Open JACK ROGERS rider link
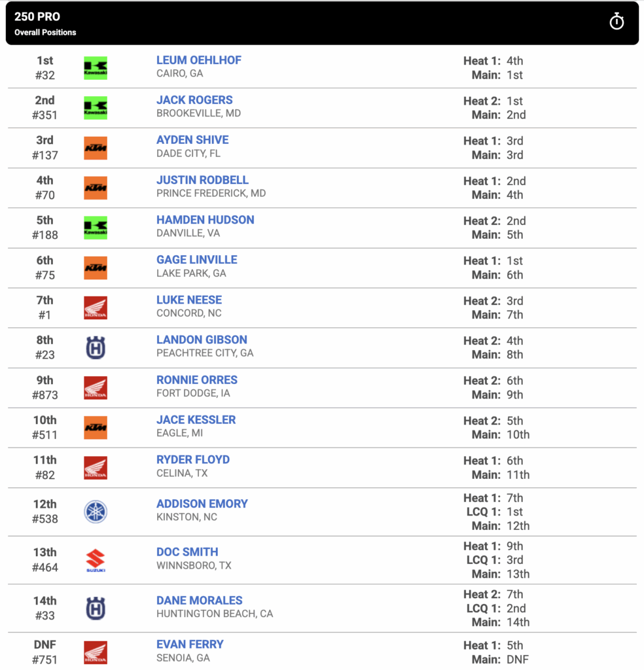 click(x=194, y=100)
